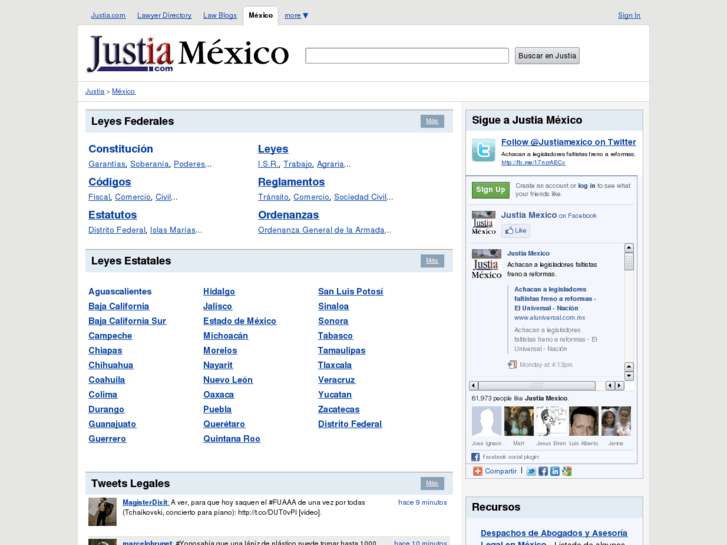Click feed horizontal scrollbar right arrow

coord(619,385)
